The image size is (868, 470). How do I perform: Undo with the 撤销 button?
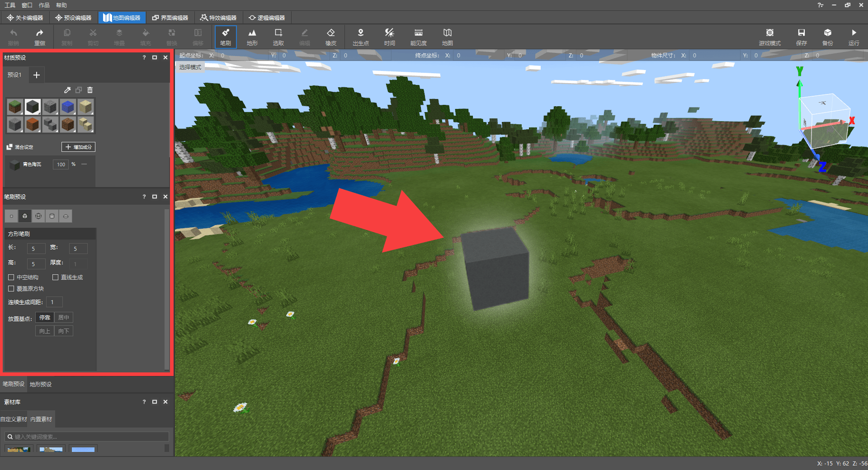[14, 37]
